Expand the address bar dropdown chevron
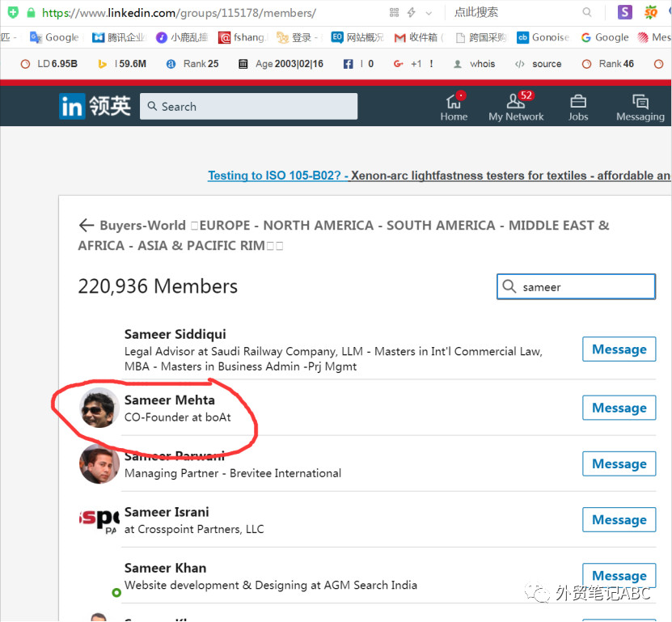This screenshot has height=622, width=672. pyautogui.click(x=429, y=13)
